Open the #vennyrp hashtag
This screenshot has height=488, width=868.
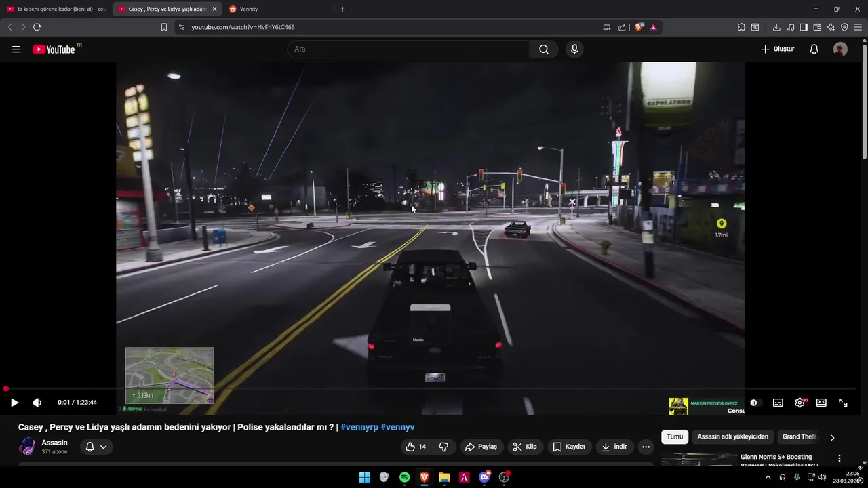[359, 427]
